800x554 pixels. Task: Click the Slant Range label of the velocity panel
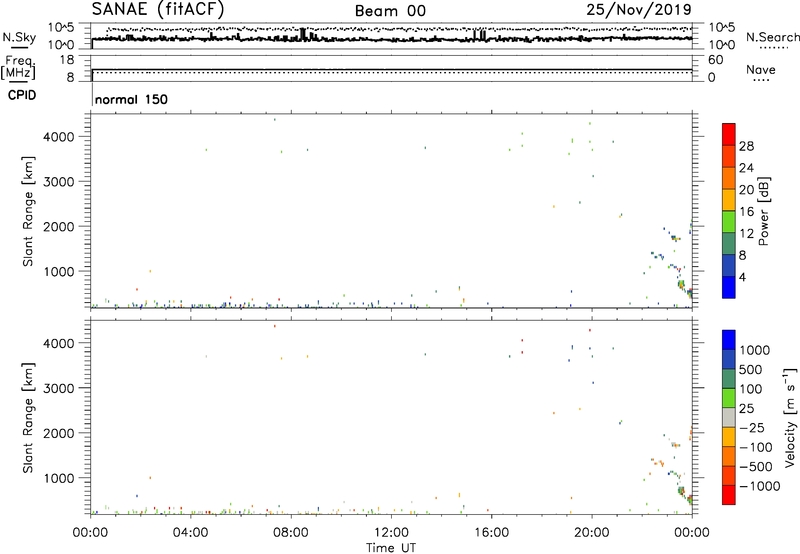(28, 418)
